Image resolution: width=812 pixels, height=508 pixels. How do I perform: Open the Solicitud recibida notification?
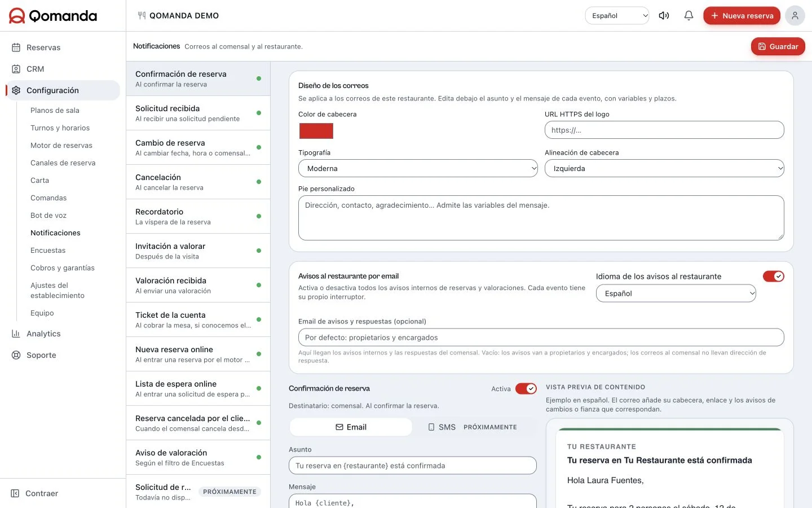click(x=198, y=113)
